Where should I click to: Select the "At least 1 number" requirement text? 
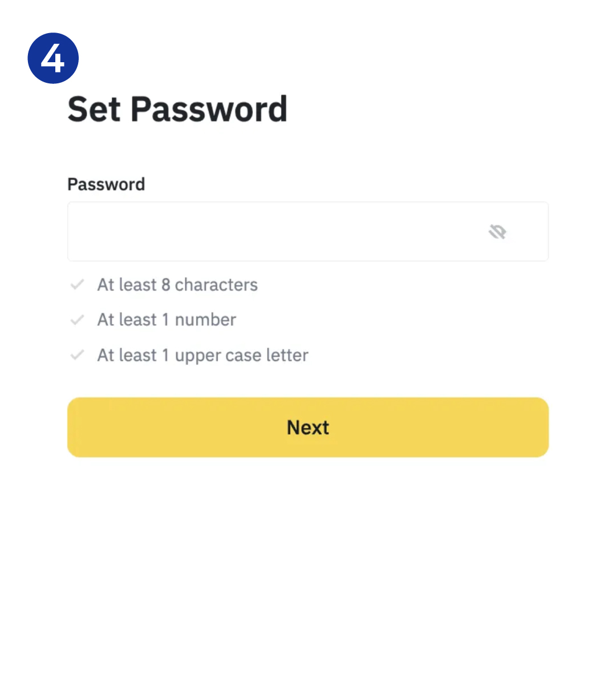coord(167,320)
